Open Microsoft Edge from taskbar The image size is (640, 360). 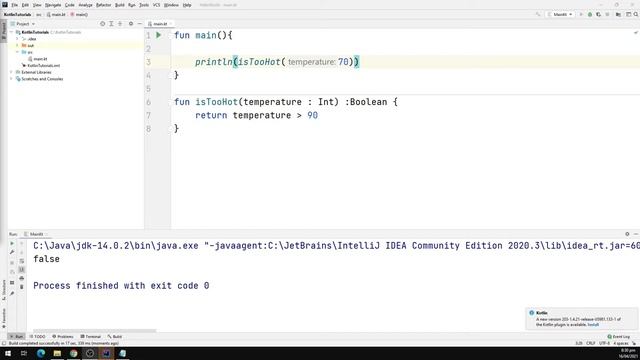coord(41,353)
